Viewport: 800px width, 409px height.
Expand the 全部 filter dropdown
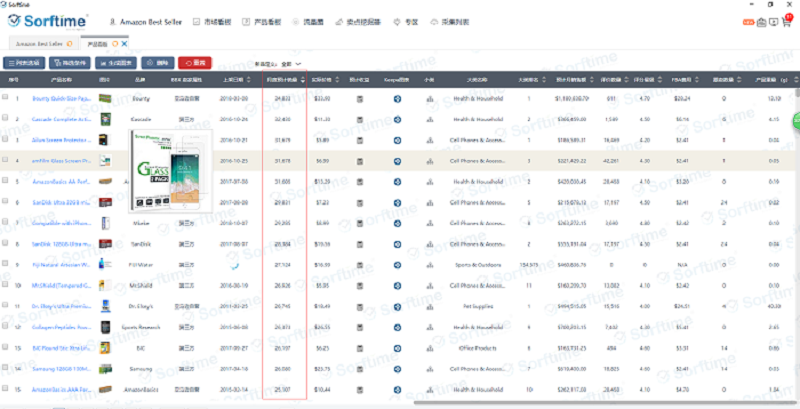(291, 64)
